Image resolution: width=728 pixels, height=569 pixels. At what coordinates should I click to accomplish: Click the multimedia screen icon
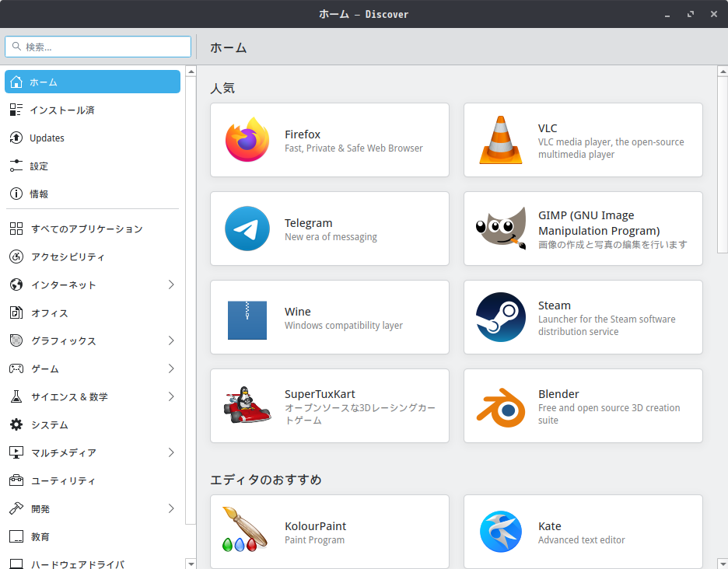(16, 452)
